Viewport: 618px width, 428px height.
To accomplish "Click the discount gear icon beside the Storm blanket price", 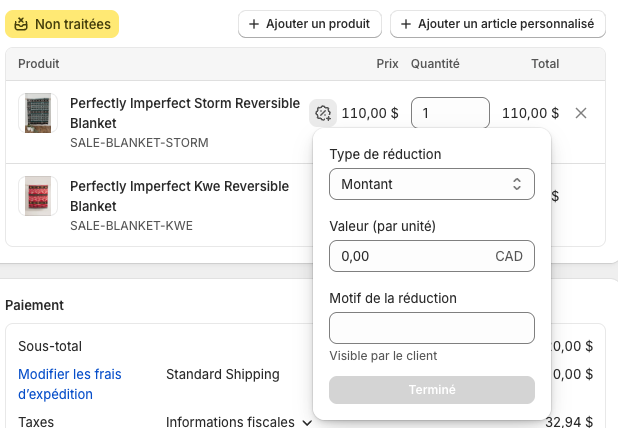I will coord(323,113).
